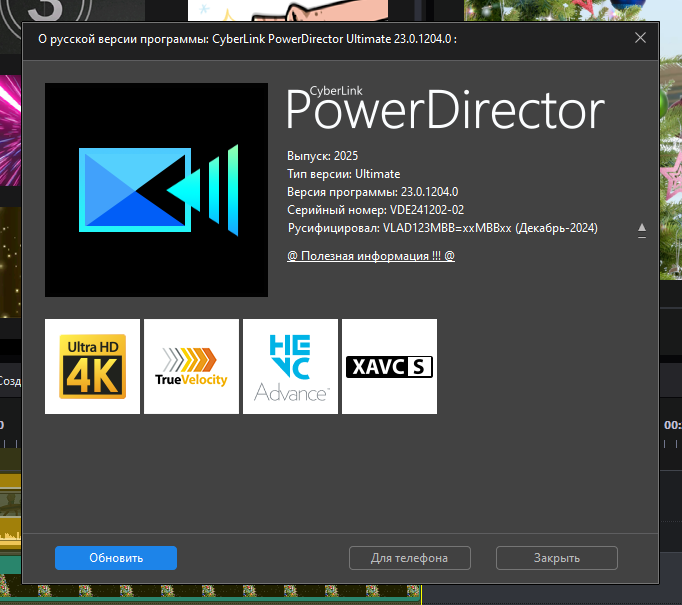Open the Полезная информация link
This screenshot has height=605, width=682.
[x=371, y=256]
